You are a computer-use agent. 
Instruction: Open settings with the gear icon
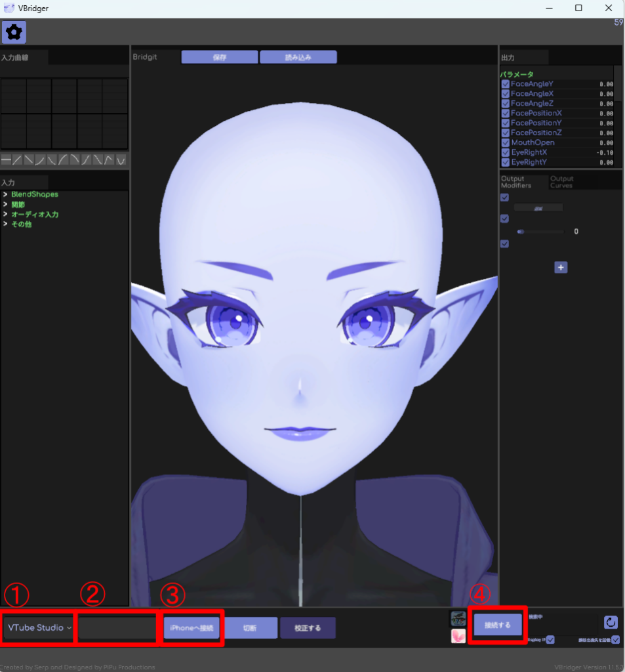[14, 31]
